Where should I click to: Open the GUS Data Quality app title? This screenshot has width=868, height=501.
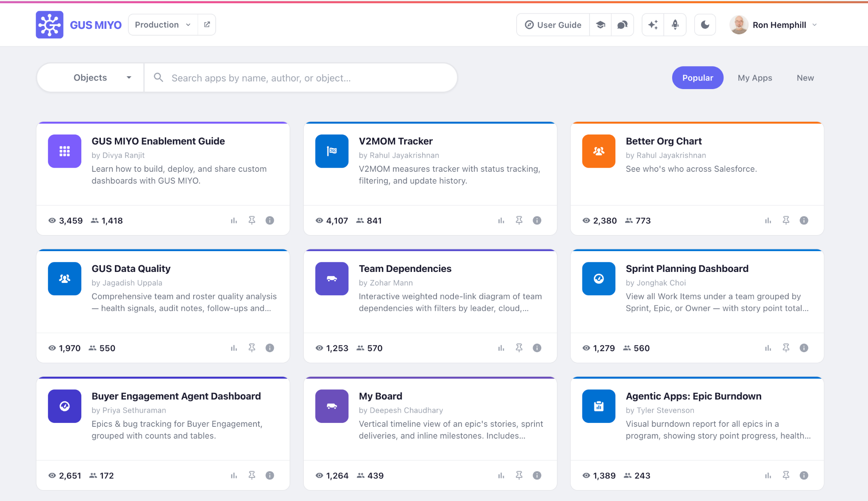click(x=131, y=269)
